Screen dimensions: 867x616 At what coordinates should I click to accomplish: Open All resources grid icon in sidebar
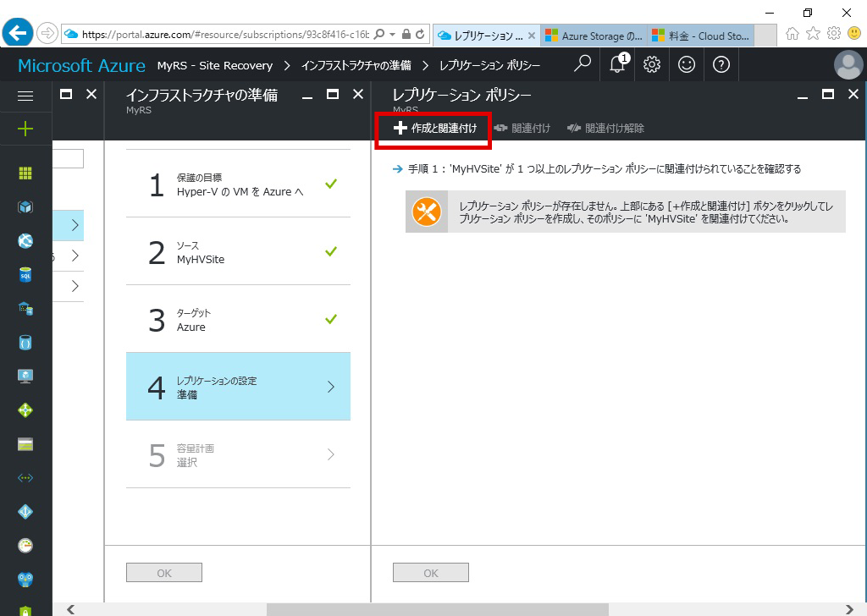pyautogui.click(x=25, y=173)
